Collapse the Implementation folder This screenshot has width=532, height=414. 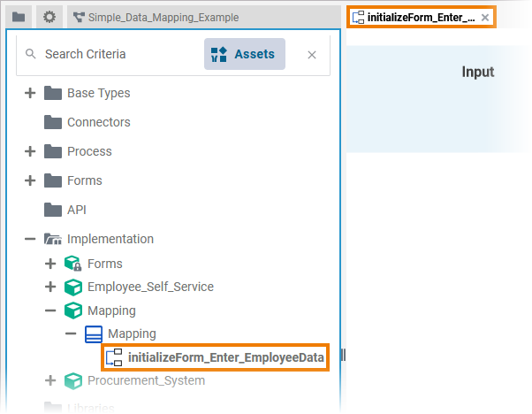[x=30, y=239]
